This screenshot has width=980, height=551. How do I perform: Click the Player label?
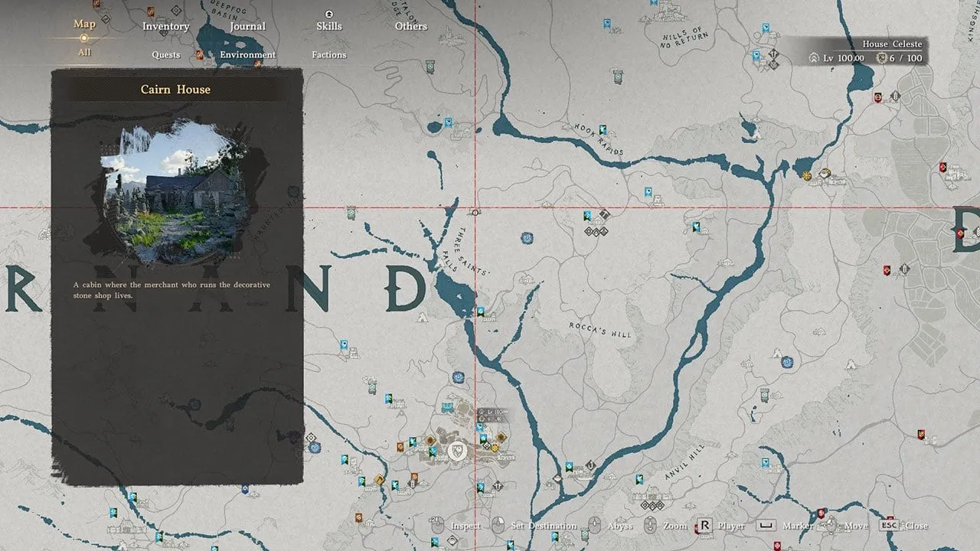point(731,526)
